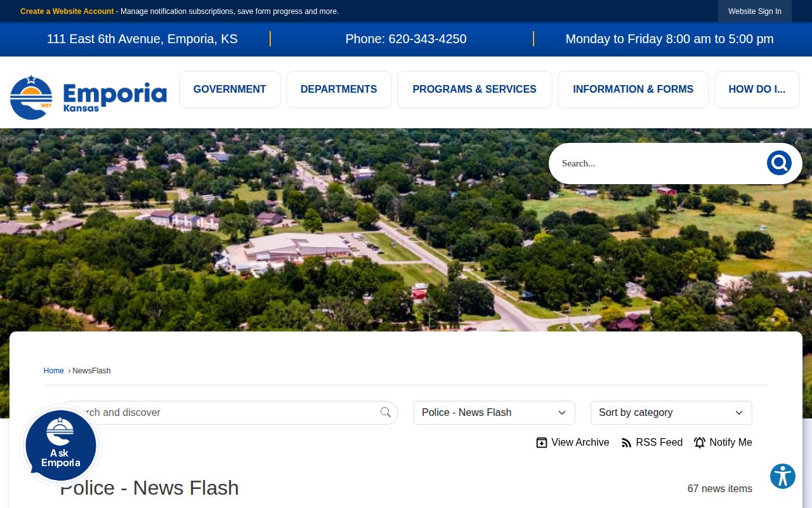Click the RSS Feed signal icon

click(x=626, y=443)
